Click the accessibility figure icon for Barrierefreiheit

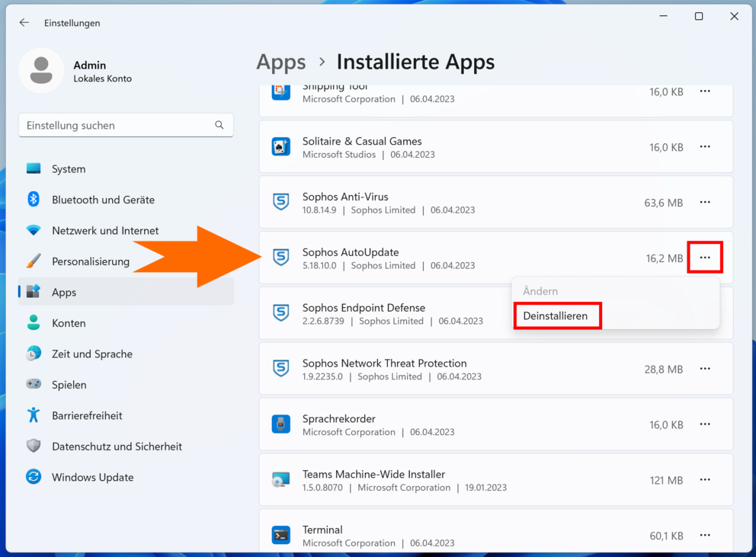tap(34, 415)
